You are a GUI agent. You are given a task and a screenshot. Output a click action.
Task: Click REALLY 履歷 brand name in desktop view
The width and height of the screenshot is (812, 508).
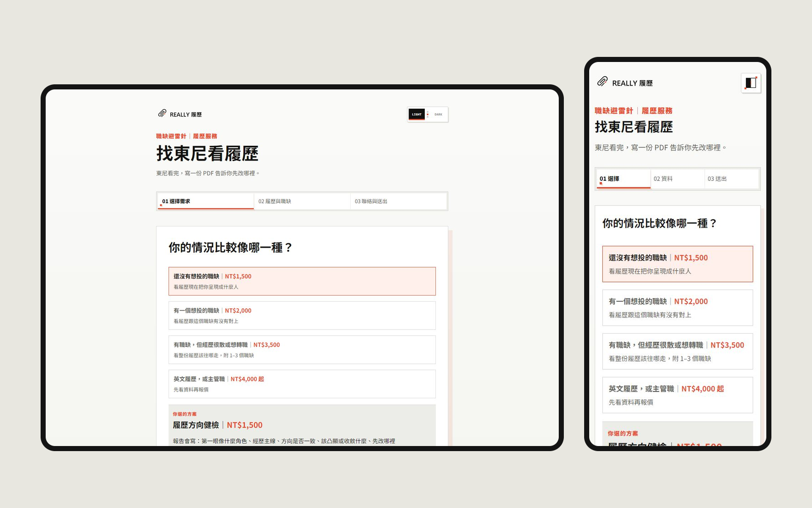[x=186, y=115]
